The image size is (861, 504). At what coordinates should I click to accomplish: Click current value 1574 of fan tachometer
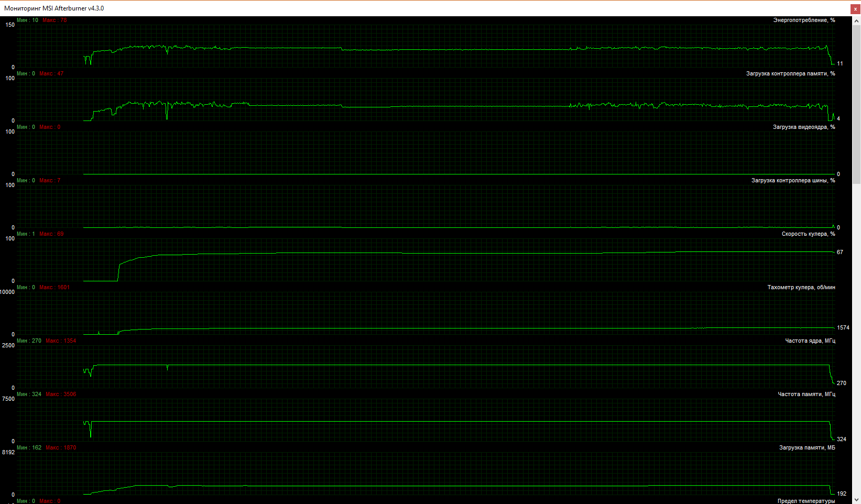coord(843,327)
